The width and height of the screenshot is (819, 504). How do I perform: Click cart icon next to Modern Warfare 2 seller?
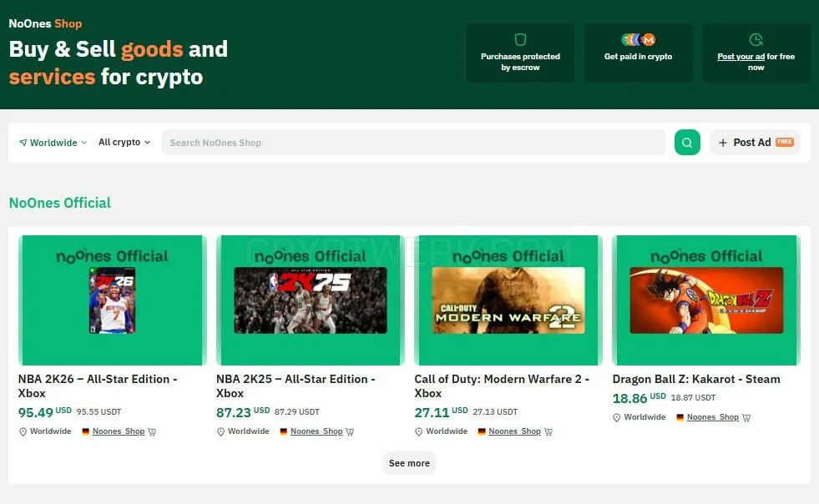(548, 432)
